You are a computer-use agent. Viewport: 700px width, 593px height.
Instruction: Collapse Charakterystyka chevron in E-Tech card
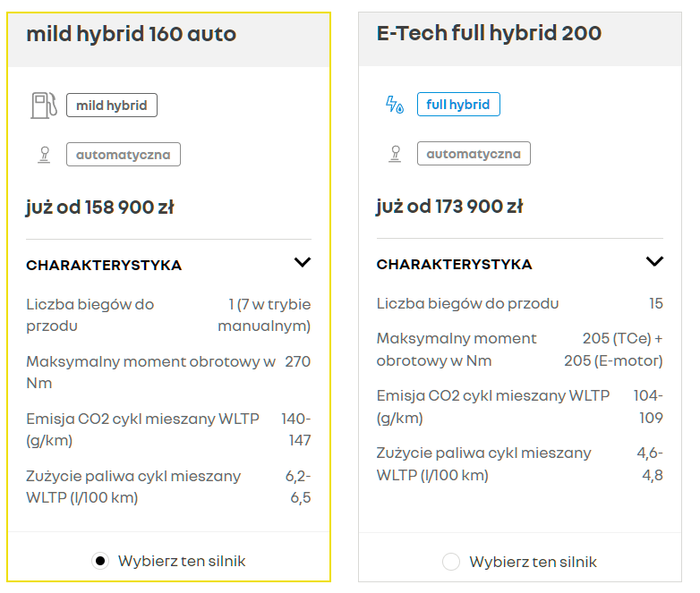pos(654,261)
